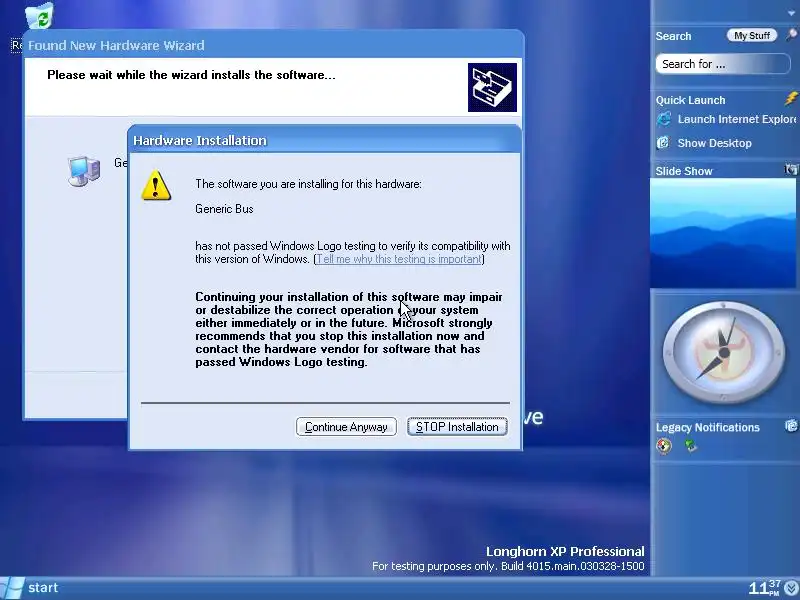800x600 pixels.
Task: Click the Slide Show camera icon
Action: pyautogui.click(x=791, y=169)
